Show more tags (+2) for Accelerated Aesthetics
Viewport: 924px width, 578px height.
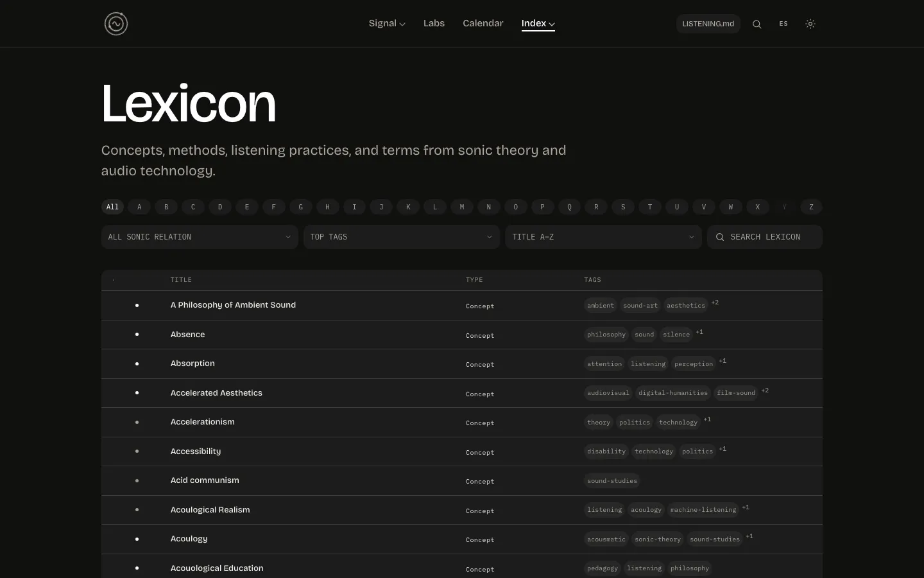(x=765, y=390)
